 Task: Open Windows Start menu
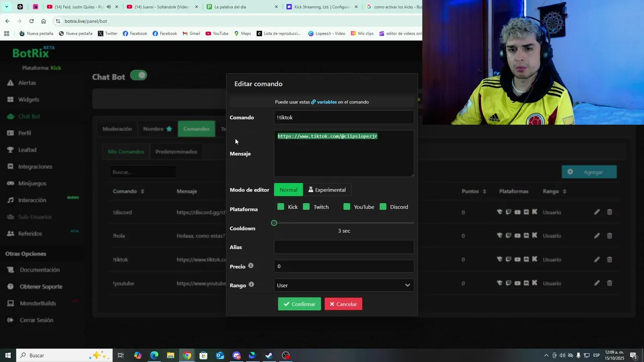click(x=8, y=355)
